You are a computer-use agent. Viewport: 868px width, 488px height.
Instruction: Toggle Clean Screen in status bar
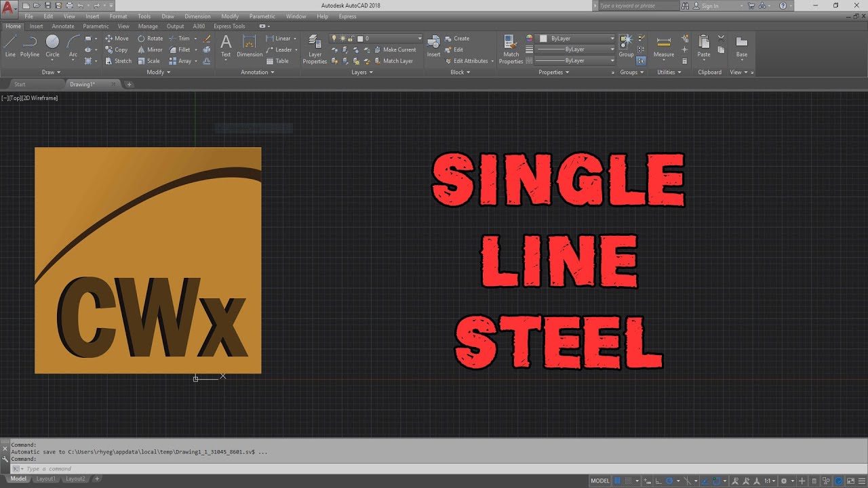tap(850, 481)
